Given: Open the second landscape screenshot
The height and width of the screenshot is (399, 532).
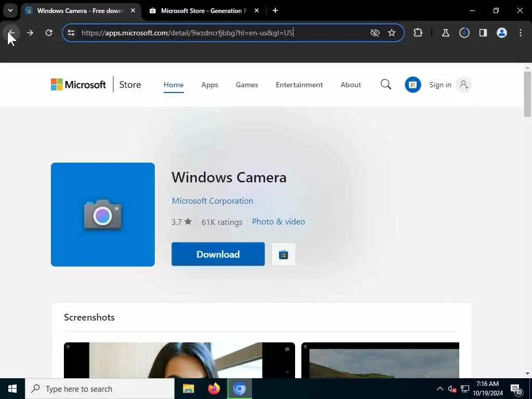Looking at the screenshot, I should (380, 360).
